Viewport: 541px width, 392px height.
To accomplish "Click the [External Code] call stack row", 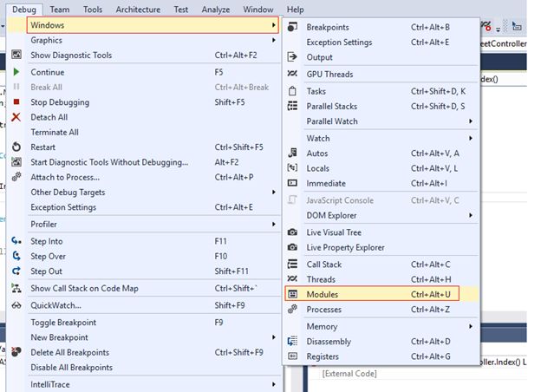I will tap(349, 374).
